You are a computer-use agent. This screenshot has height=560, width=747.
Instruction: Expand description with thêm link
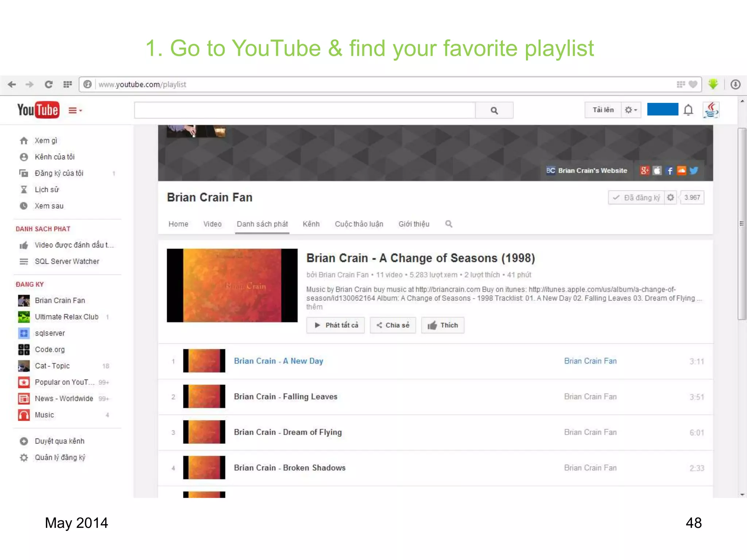click(314, 307)
